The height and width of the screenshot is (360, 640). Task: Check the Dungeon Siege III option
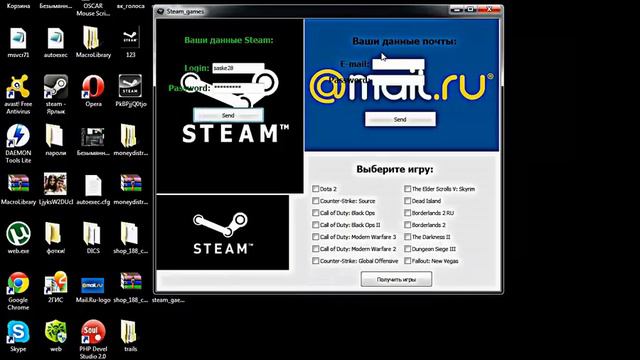407,249
